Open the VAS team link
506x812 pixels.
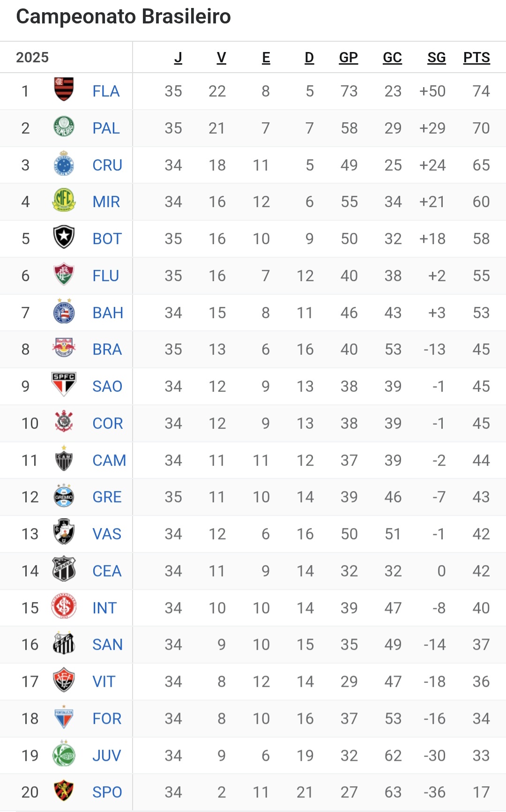click(107, 534)
